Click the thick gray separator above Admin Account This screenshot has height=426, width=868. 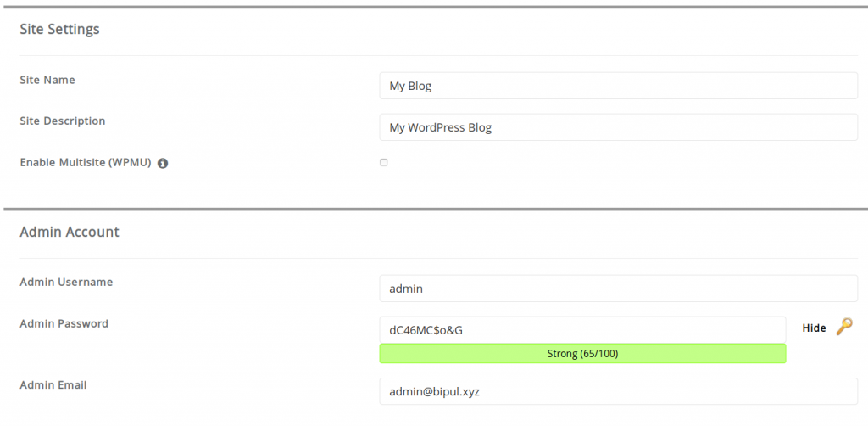436,210
